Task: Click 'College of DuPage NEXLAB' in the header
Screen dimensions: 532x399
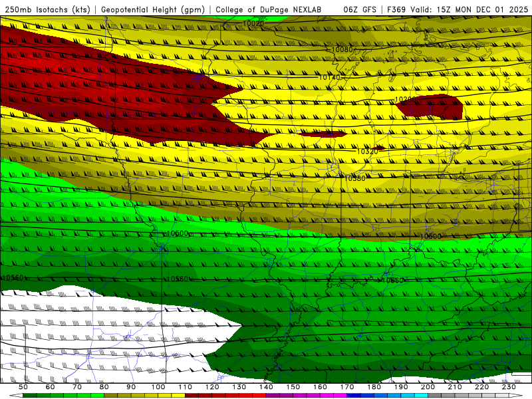Action: tap(268, 9)
